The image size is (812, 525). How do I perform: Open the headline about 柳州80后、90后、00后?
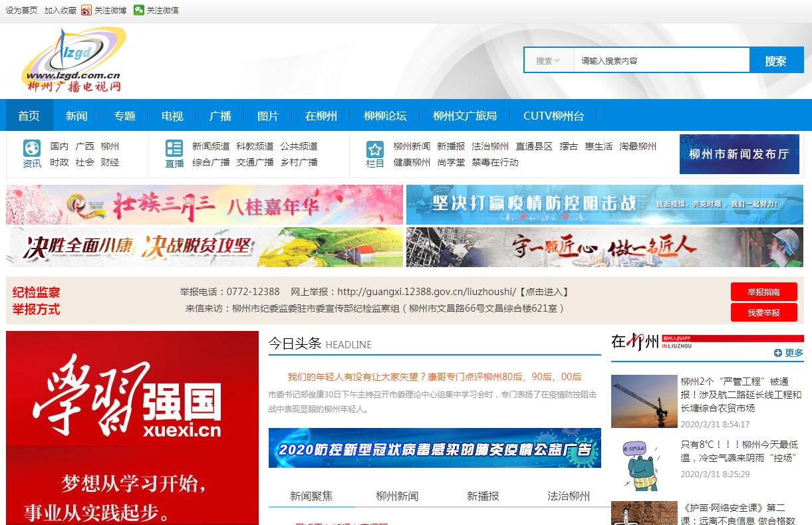point(434,376)
